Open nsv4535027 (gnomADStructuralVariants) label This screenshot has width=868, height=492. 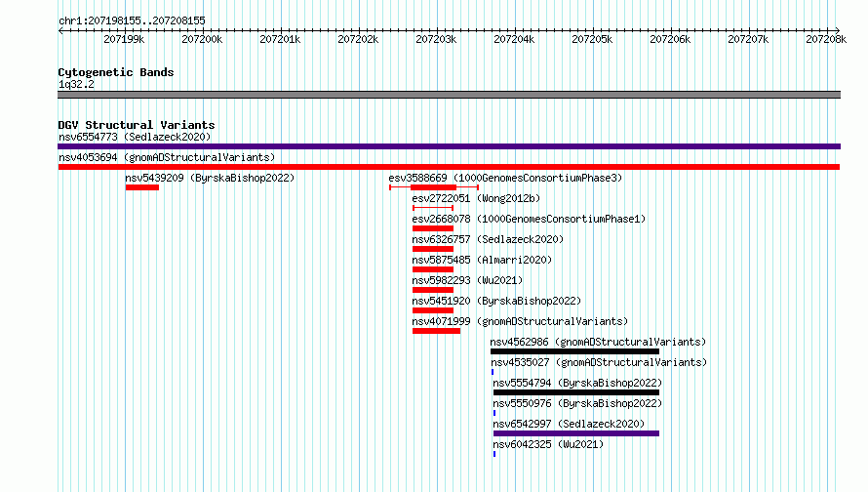click(599, 362)
